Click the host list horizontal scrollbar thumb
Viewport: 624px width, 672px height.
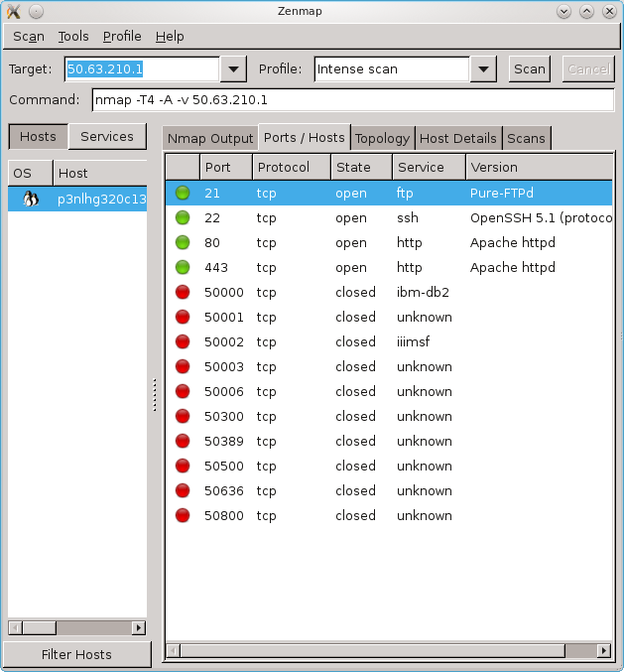point(39,628)
